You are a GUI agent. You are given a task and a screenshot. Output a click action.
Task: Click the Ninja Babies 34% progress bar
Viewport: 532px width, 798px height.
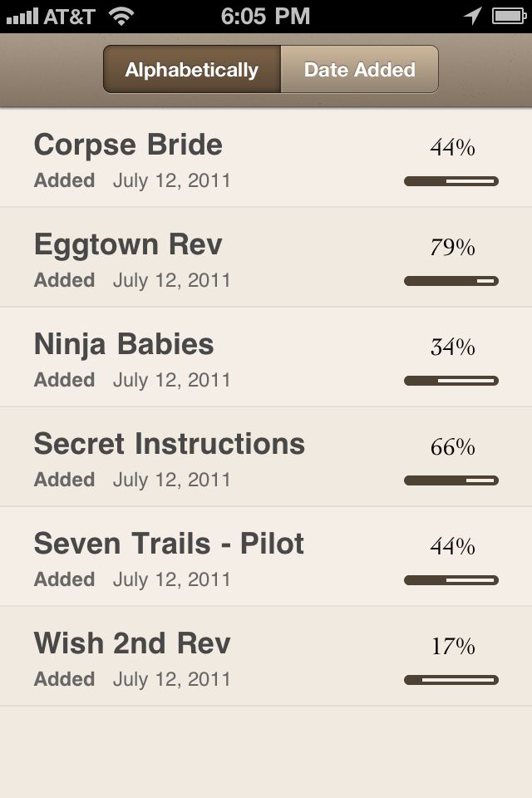click(x=451, y=381)
